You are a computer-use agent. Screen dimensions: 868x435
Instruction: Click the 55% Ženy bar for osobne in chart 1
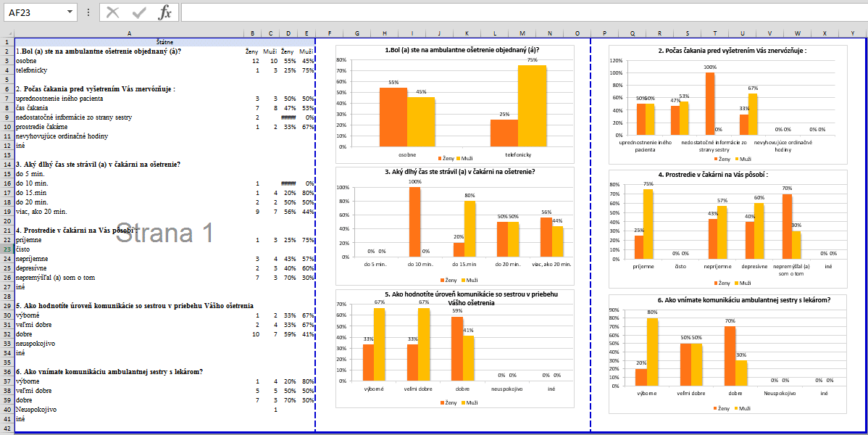[x=393, y=117]
